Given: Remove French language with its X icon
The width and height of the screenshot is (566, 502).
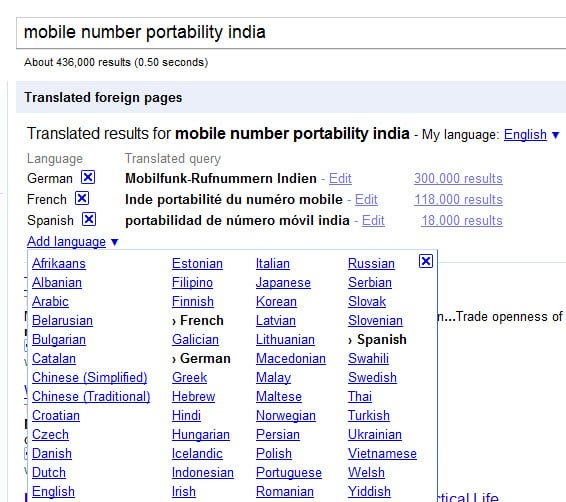Looking at the screenshot, I should click(82, 198).
